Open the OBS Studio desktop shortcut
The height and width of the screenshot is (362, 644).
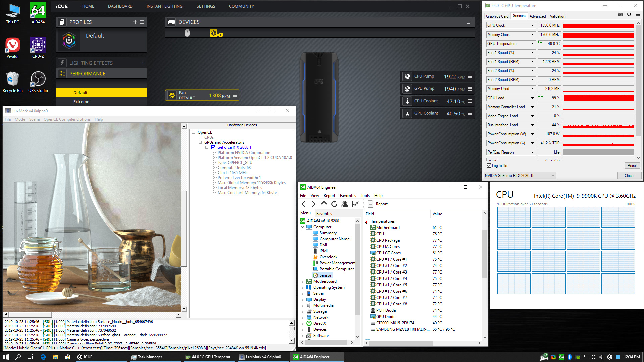tap(38, 82)
